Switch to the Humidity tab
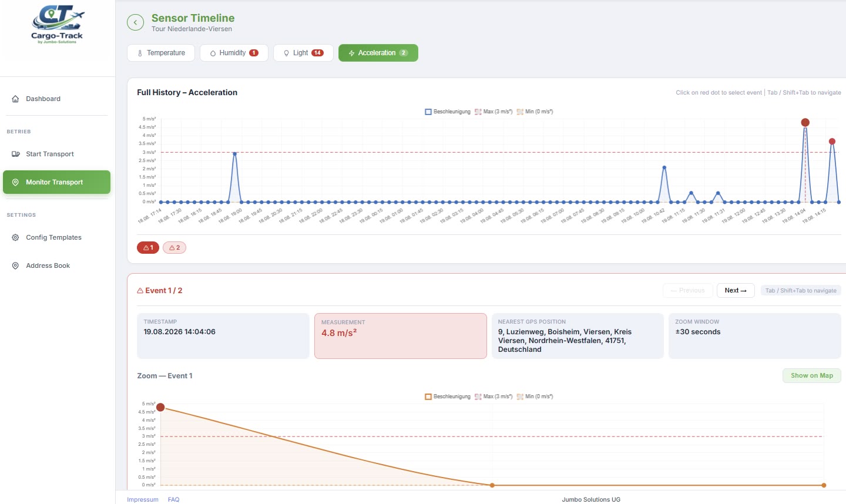The width and height of the screenshot is (846, 504). (234, 53)
